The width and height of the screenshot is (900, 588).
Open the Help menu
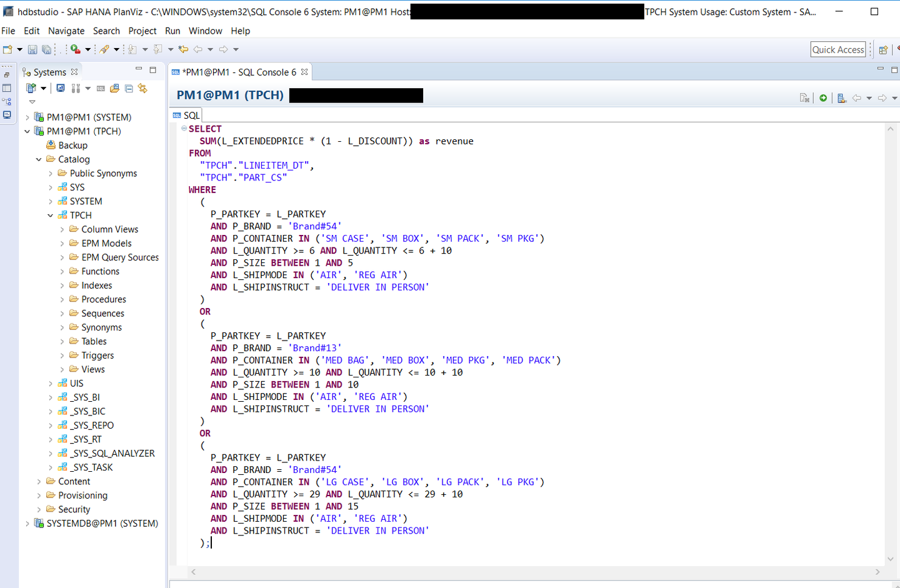click(241, 31)
